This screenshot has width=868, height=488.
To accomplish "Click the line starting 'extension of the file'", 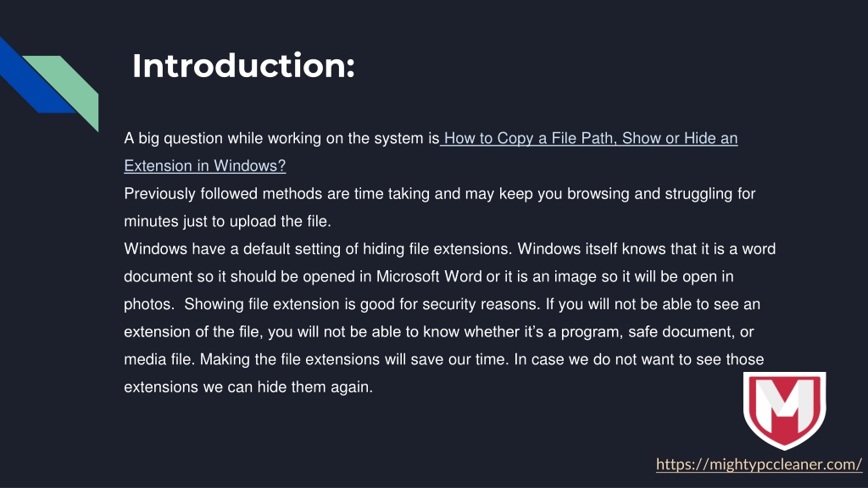I will (x=439, y=332).
